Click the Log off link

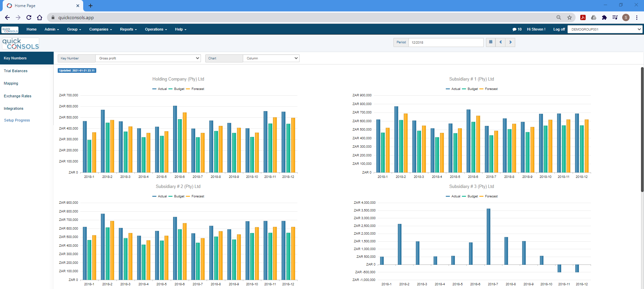pyautogui.click(x=559, y=30)
